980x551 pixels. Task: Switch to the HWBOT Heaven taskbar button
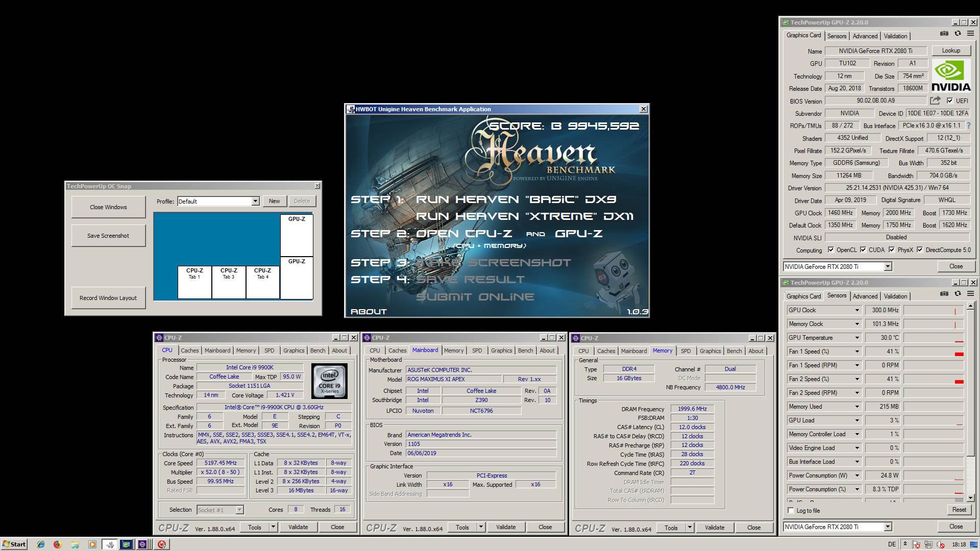click(110, 544)
